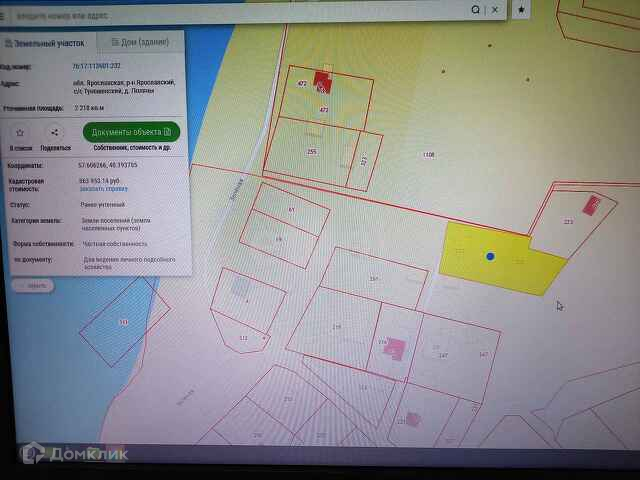Select parcel 513 over the water
This screenshot has height=480, width=640.
[123, 322]
